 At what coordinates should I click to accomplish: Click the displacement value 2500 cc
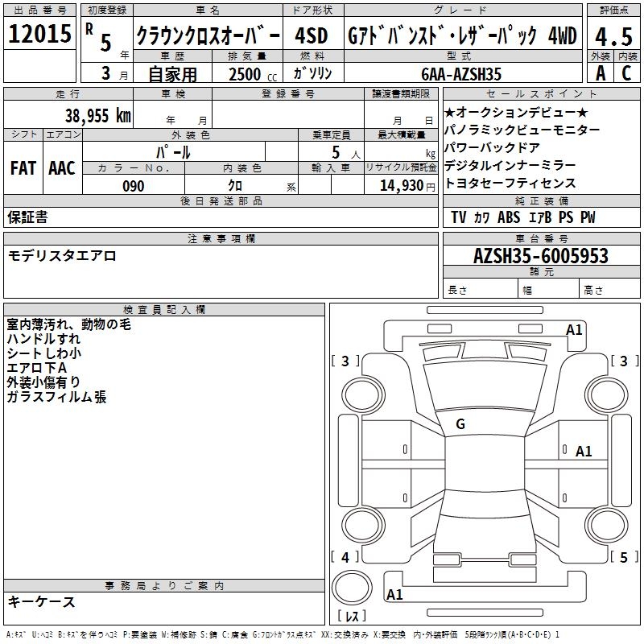point(253,74)
